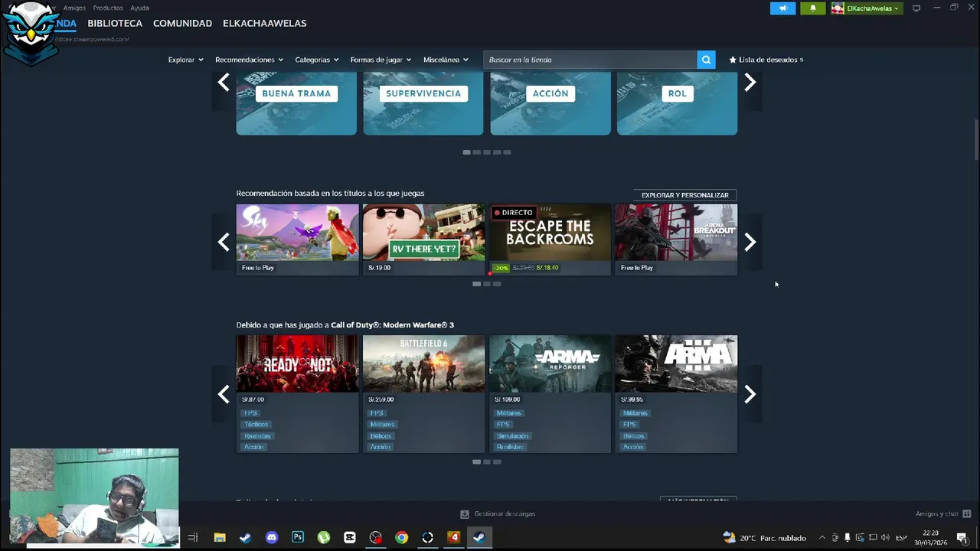Go back in Modern Warfare 3 carousel

coord(224,394)
